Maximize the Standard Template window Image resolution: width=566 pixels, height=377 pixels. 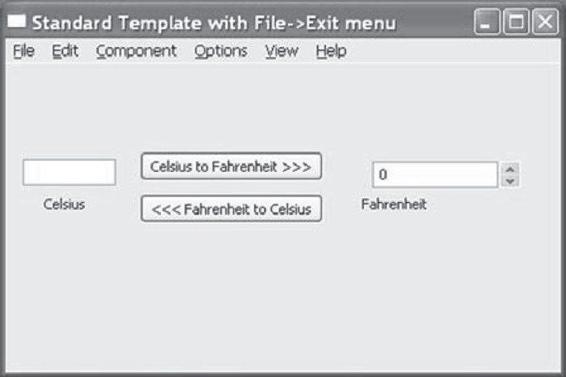(516, 22)
